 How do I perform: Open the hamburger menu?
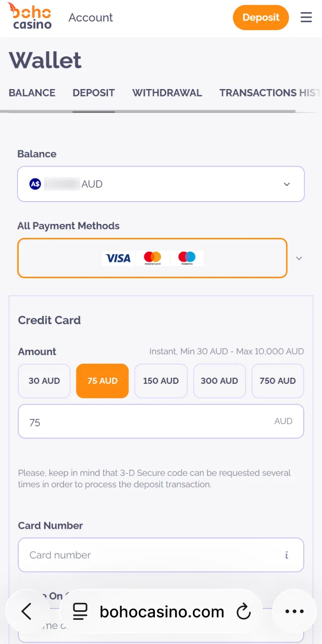306,18
